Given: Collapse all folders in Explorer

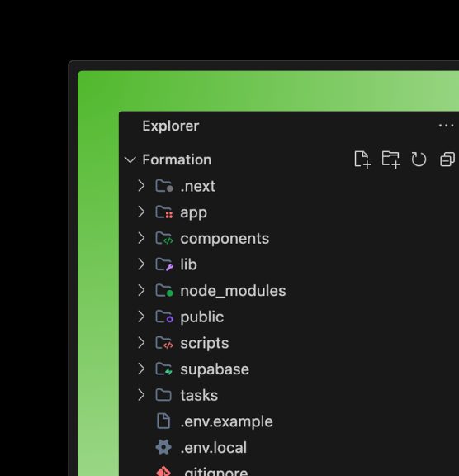Looking at the screenshot, I should coord(447,159).
